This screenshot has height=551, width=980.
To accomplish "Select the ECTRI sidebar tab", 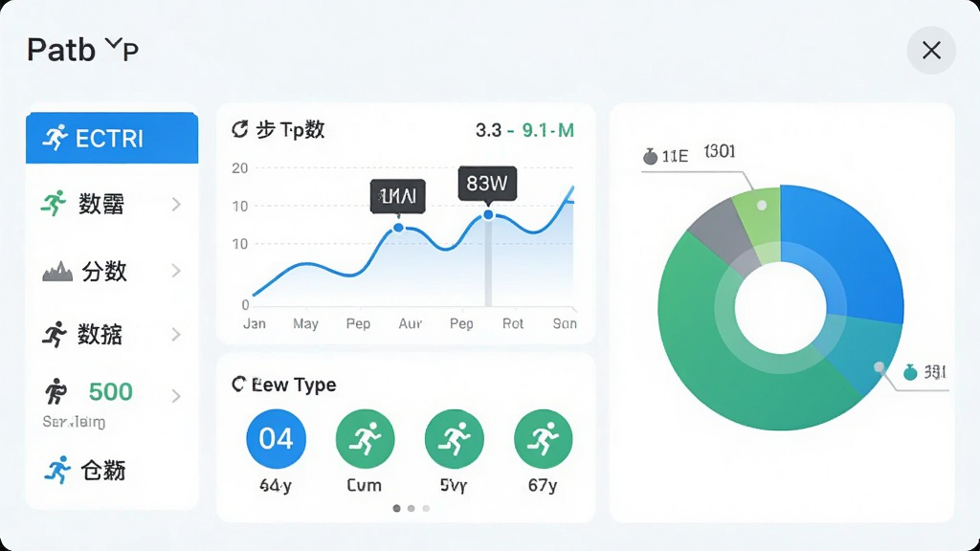I will (112, 138).
